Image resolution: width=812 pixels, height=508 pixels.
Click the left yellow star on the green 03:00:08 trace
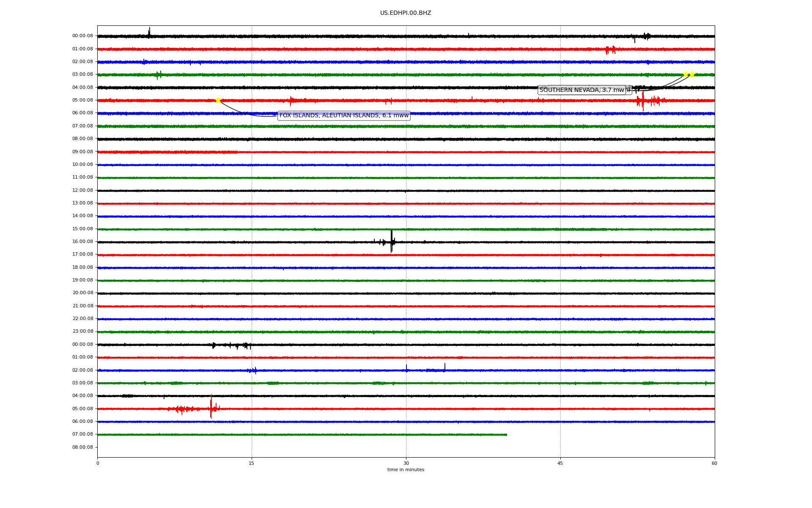[686, 74]
